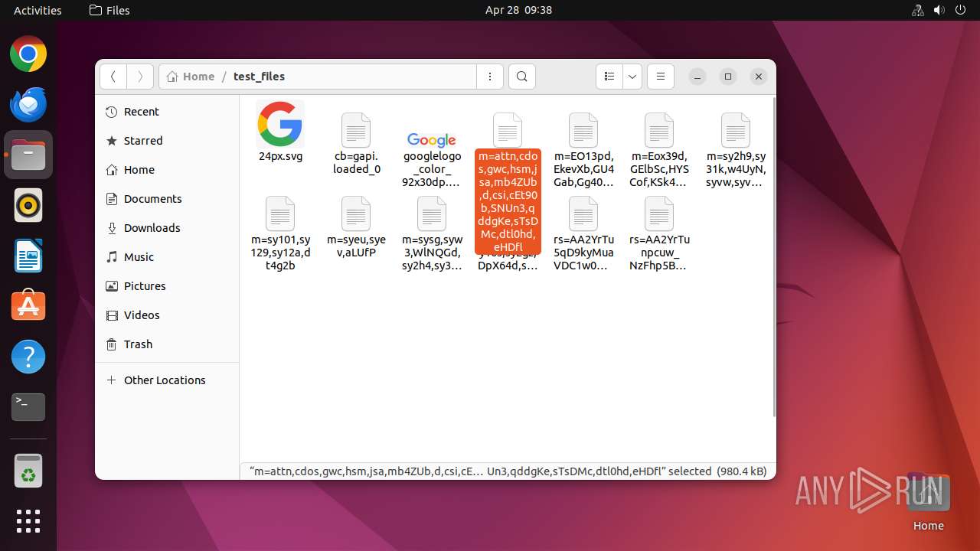Click the network icon in the top bar

click(917, 10)
